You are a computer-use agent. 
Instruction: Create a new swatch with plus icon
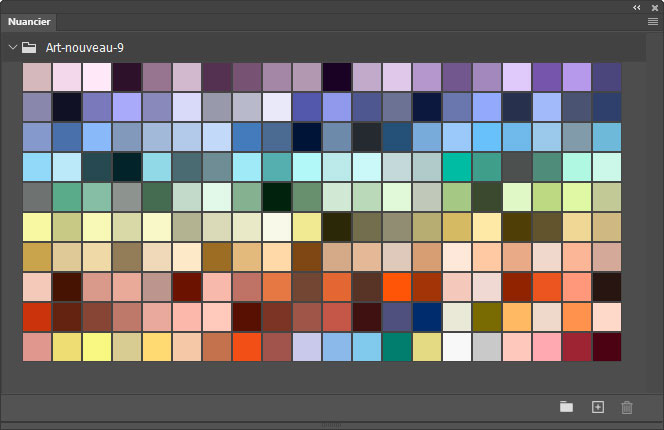click(598, 407)
